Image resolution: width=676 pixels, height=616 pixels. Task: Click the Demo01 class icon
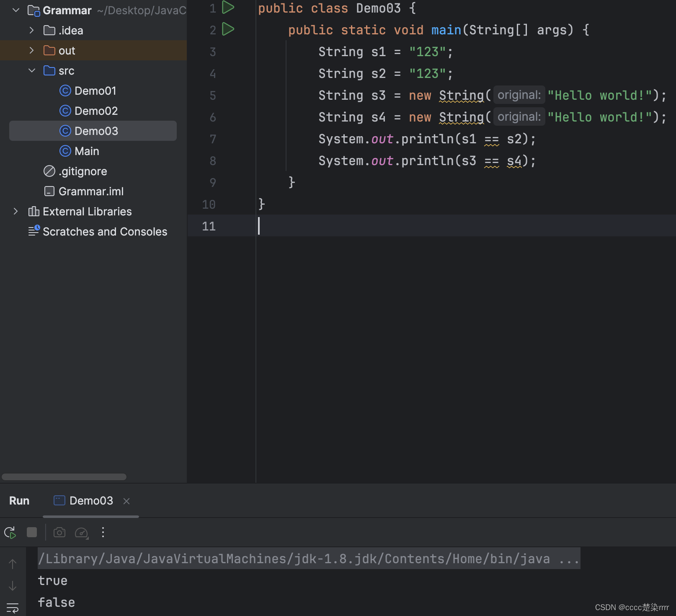pyautogui.click(x=65, y=91)
